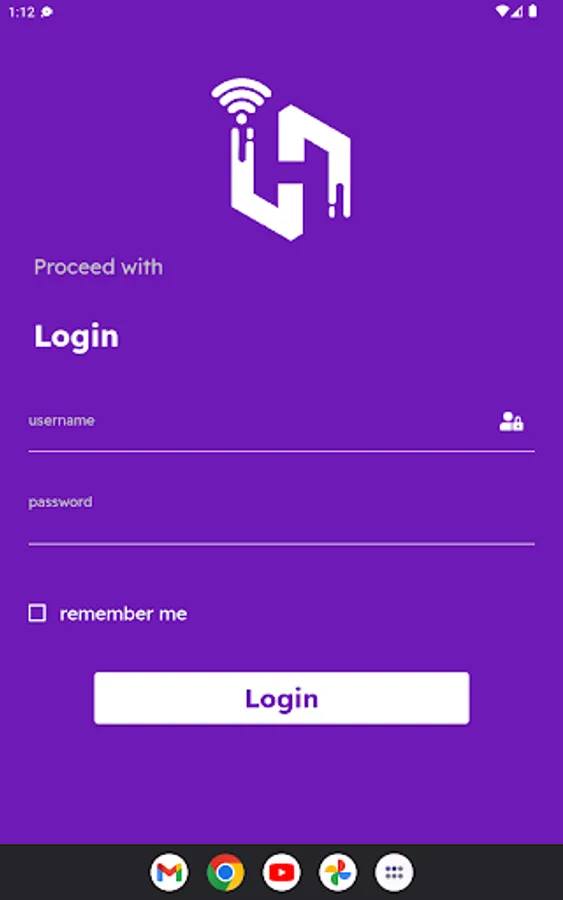Launch Chrome from the dock

(225, 872)
